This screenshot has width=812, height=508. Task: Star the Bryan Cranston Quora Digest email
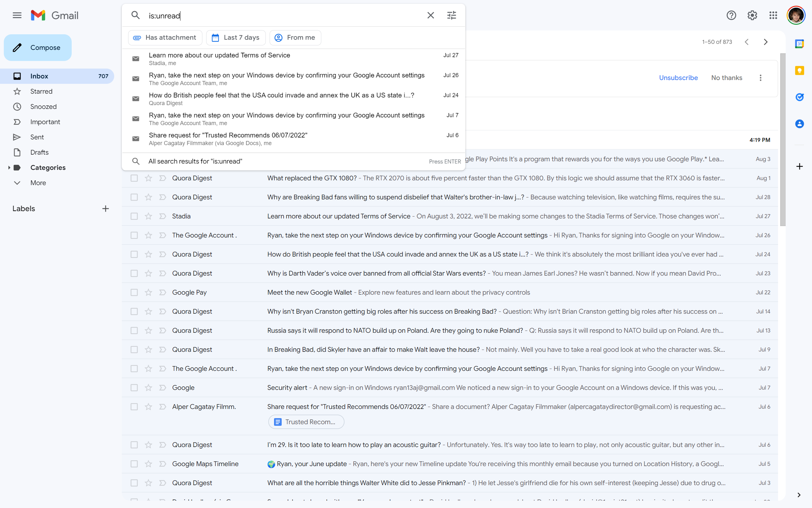[x=148, y=312]
